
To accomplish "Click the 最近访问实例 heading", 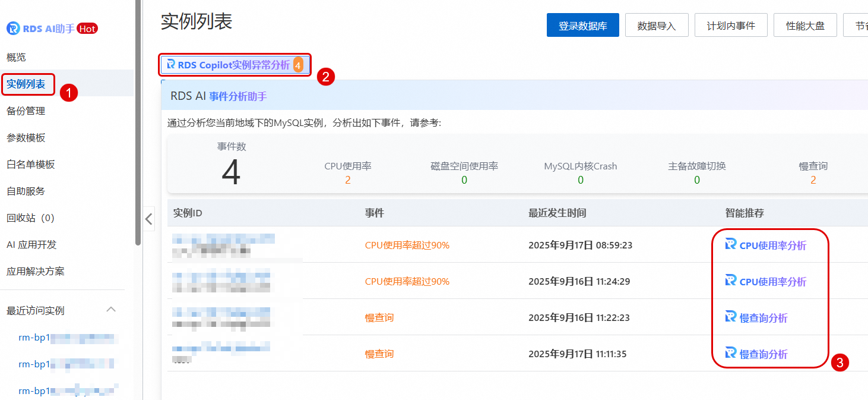I will coord(36,310).
